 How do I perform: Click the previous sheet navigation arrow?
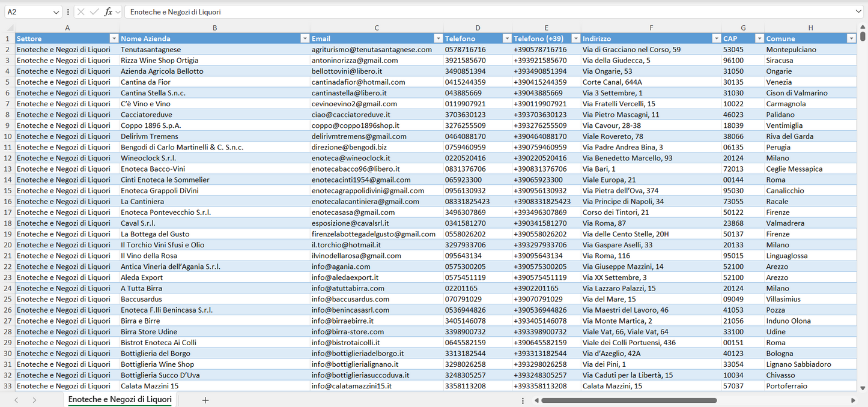tap(16, 400)
